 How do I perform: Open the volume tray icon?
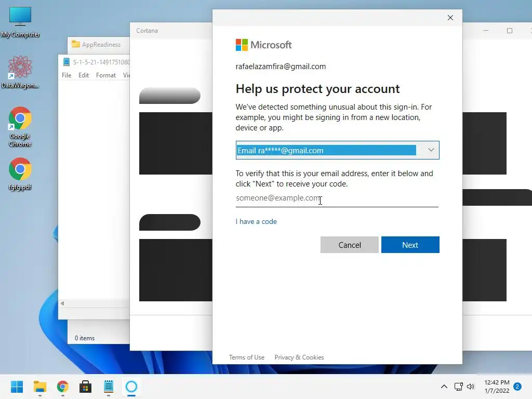click(x=471, y=387)
